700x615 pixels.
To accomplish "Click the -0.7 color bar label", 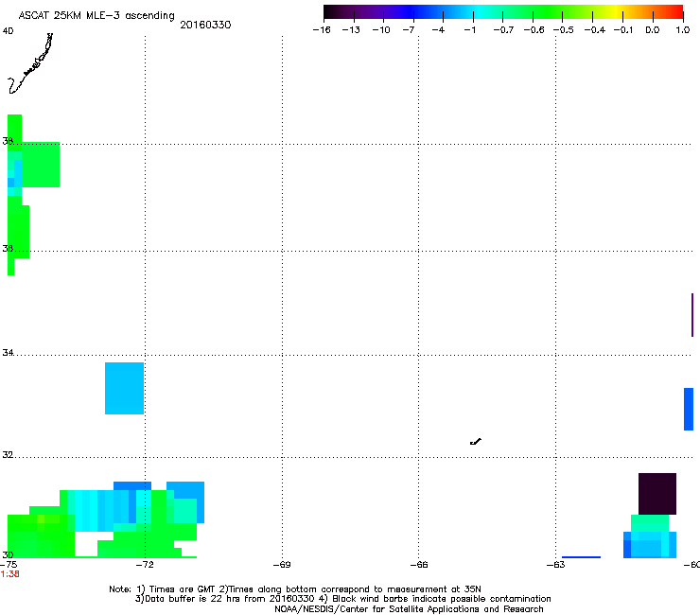I will point(503,30).
